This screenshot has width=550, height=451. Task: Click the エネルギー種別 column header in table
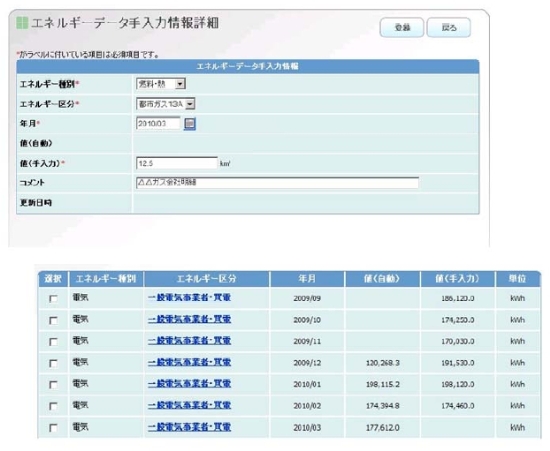point(106,279)
